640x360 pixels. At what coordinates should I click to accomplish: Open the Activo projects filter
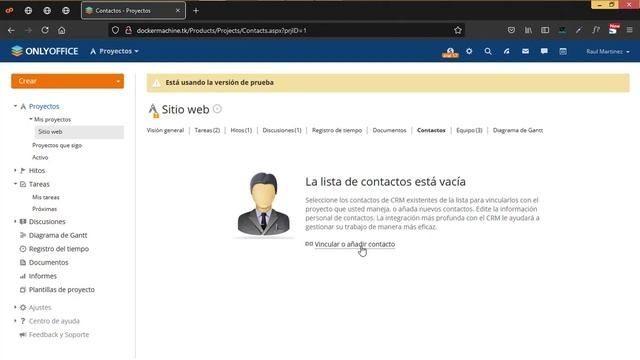click(40, 158)
